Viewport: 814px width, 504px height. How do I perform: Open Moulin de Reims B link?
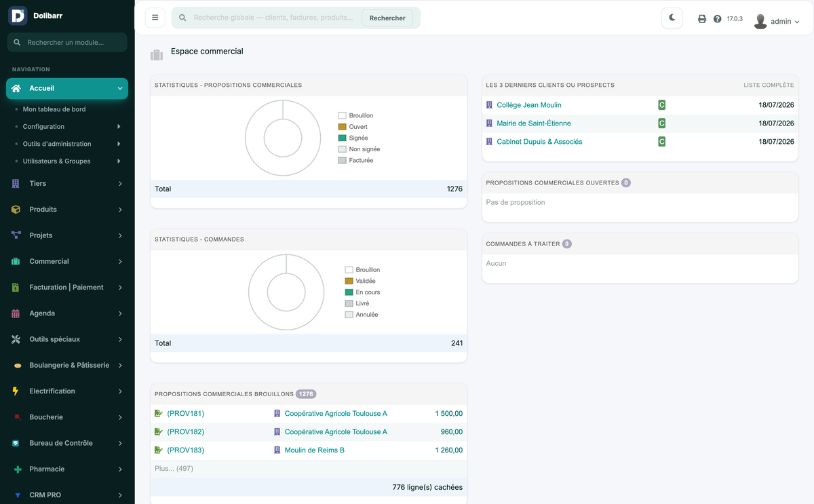point(315,450)
